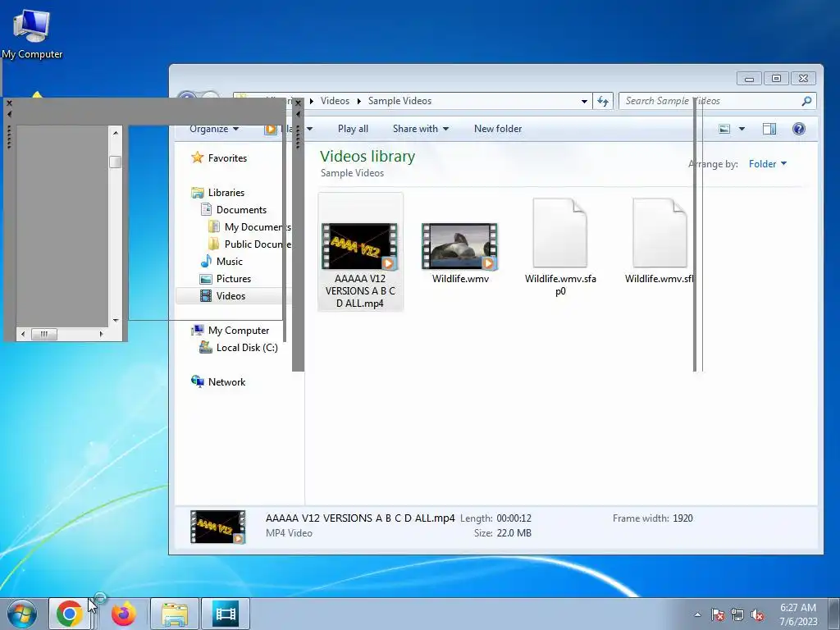Click the address bar refresh button
The height and width of the screenshot is (630, 840).
tap(603, 101)
